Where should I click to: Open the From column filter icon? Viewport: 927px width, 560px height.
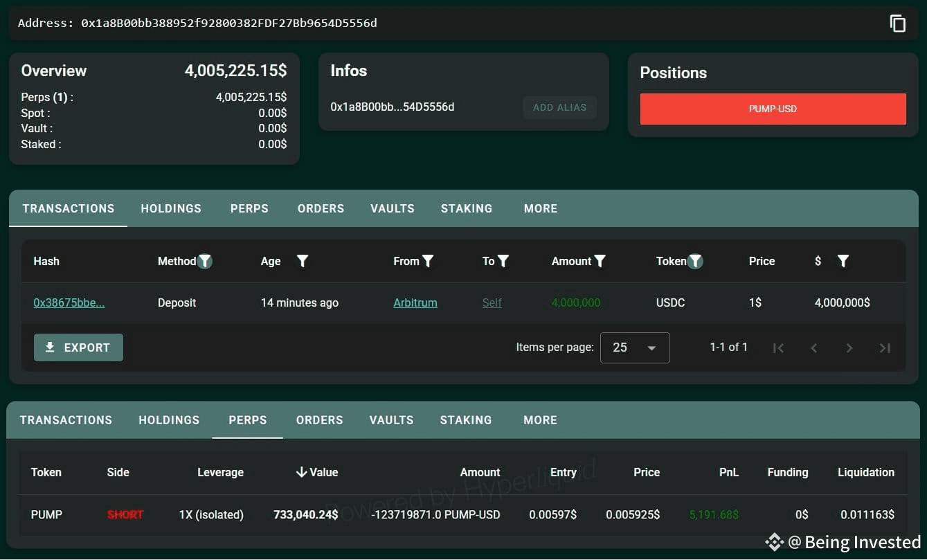pyautogui.click(x=428, y=261)
